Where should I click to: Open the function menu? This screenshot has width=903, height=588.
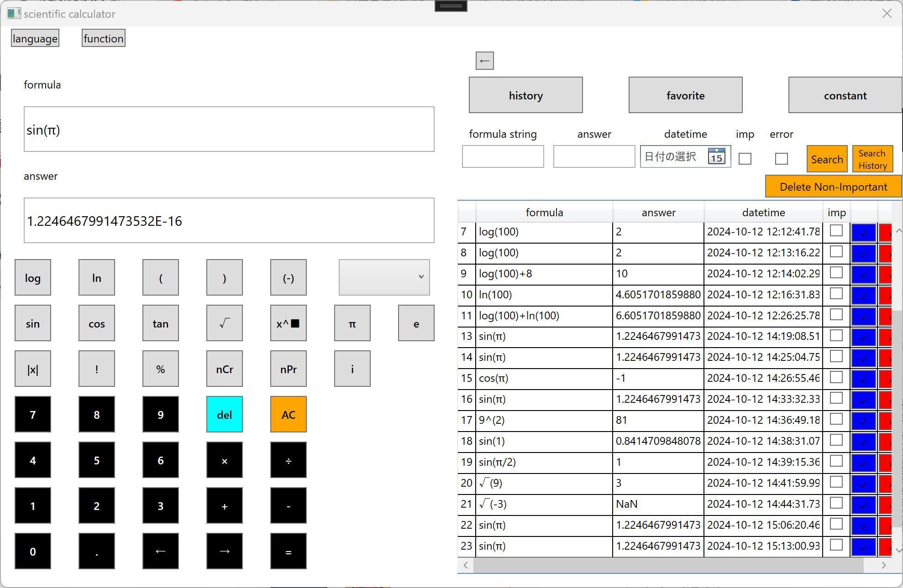tap(104, 38)
